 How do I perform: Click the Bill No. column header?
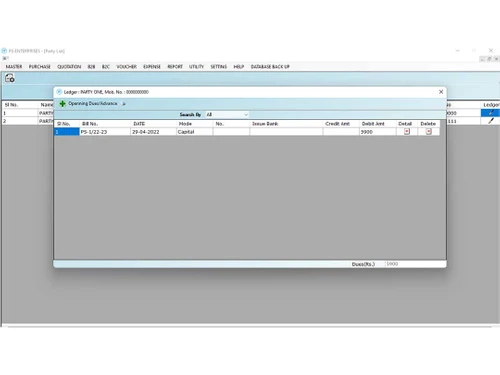[x=105, y=124]
